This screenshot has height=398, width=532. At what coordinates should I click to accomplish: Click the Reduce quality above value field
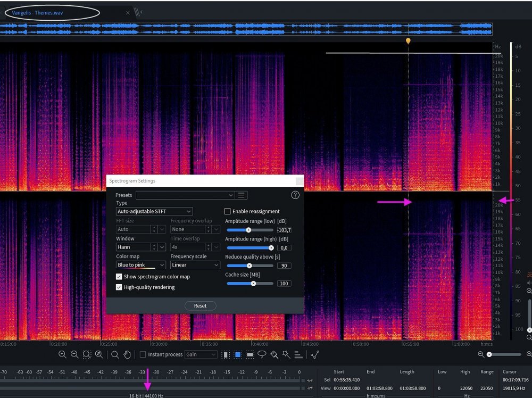[284, 266]
